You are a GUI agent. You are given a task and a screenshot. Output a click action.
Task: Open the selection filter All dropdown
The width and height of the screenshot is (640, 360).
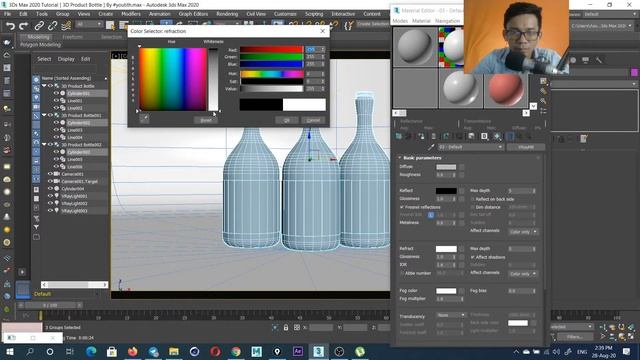(89, 25)
